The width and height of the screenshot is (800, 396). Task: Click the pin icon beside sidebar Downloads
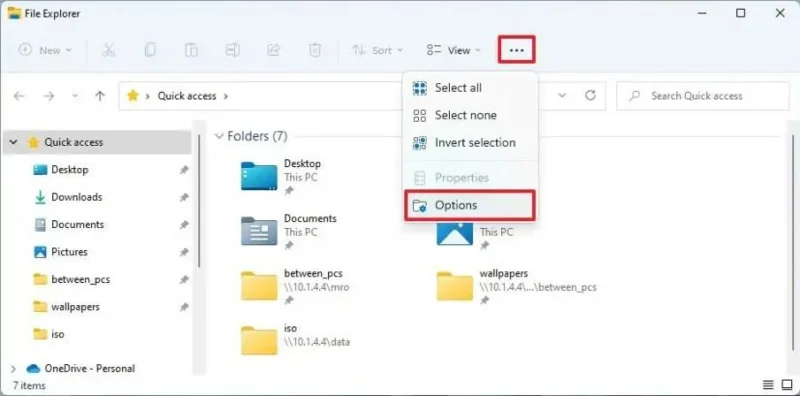coord(184,197)
